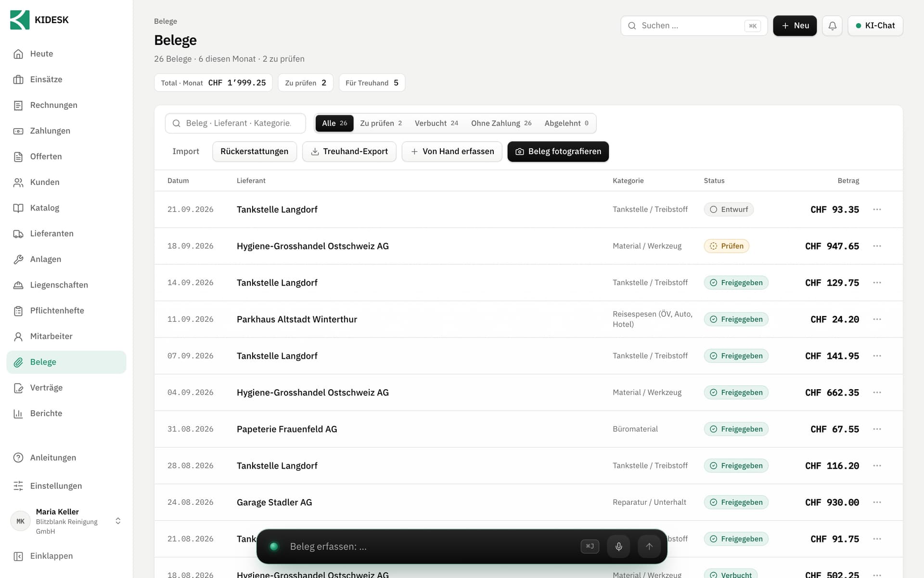
Task: Switch to the Ohne Zahlung tab
Action: point(501,123)
